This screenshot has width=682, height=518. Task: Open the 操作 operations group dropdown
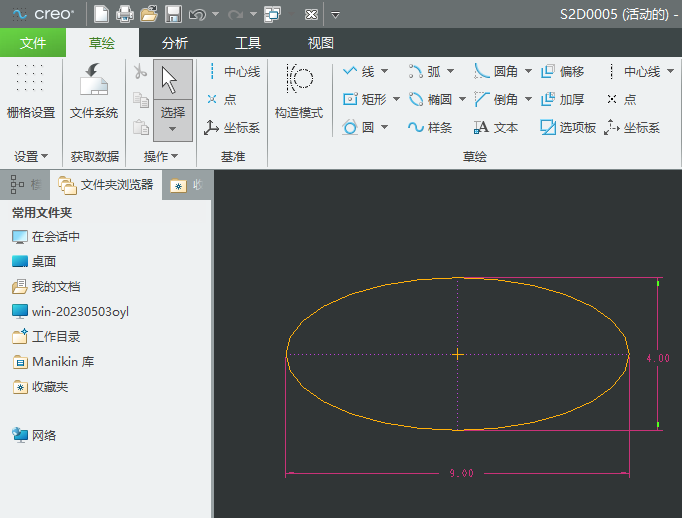[160, 156]
